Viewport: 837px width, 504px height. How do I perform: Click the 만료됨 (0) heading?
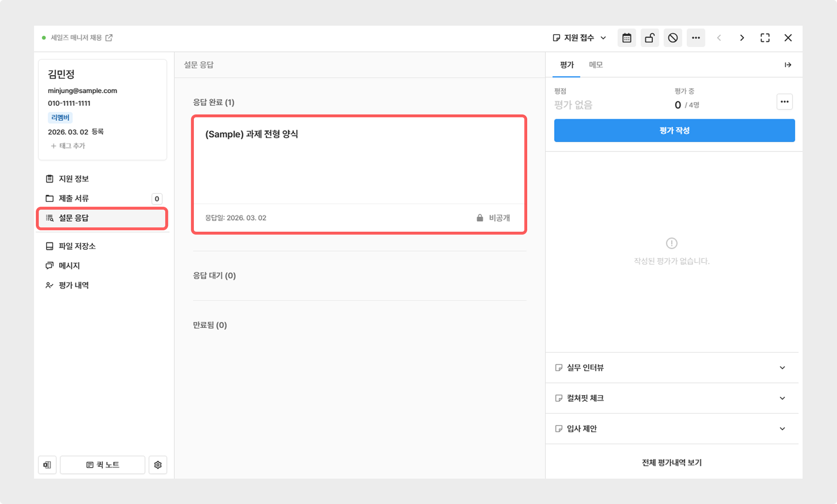(210, 325)
